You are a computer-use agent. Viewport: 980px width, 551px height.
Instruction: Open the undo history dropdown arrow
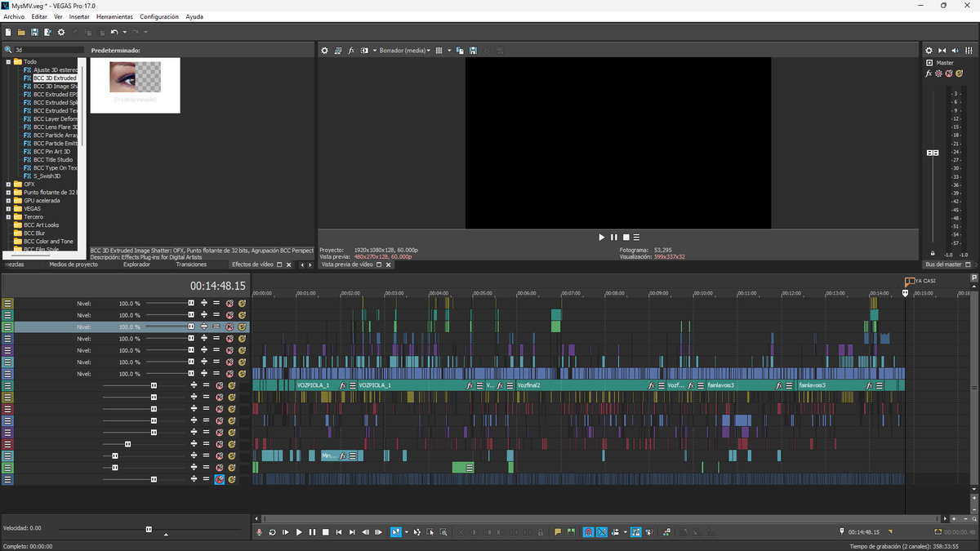pyautogui.click(x=124, y=32)
